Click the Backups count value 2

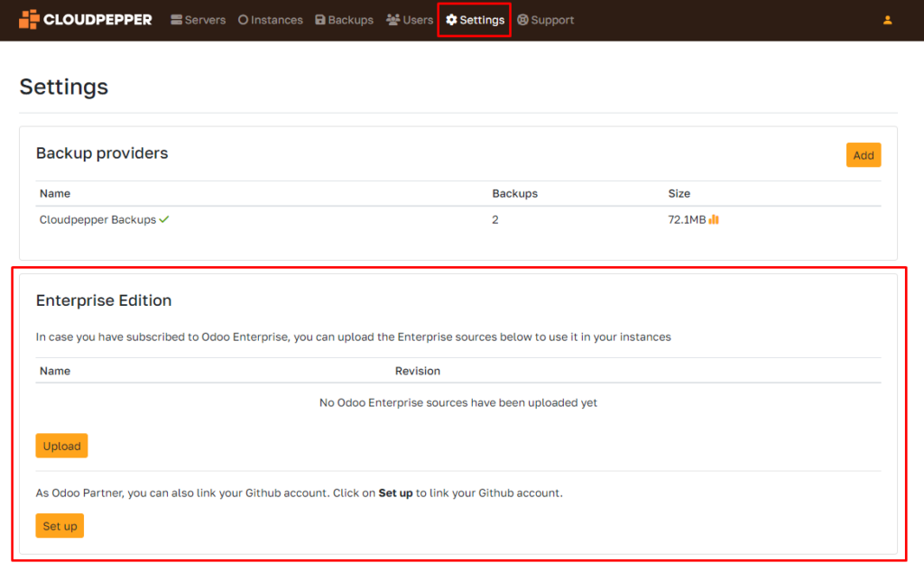coord(494,218)
